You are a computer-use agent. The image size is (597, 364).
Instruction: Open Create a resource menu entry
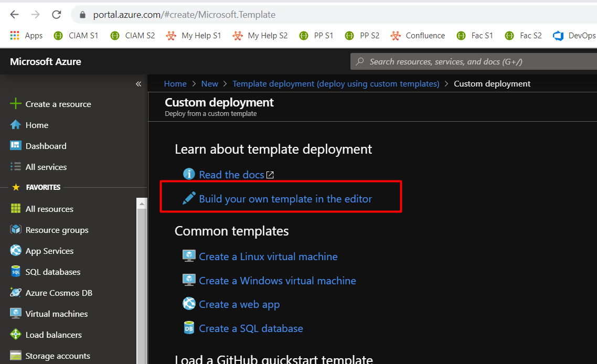click(58, 104)
